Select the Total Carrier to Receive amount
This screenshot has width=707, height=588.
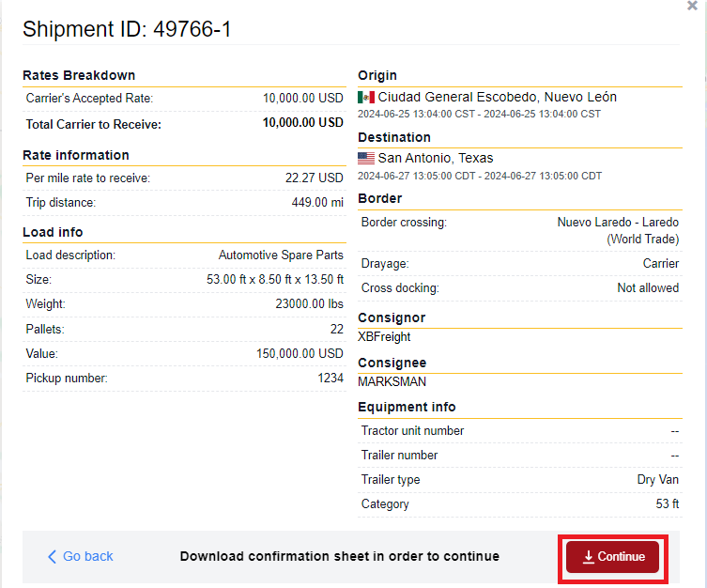(x=303, y=123)
